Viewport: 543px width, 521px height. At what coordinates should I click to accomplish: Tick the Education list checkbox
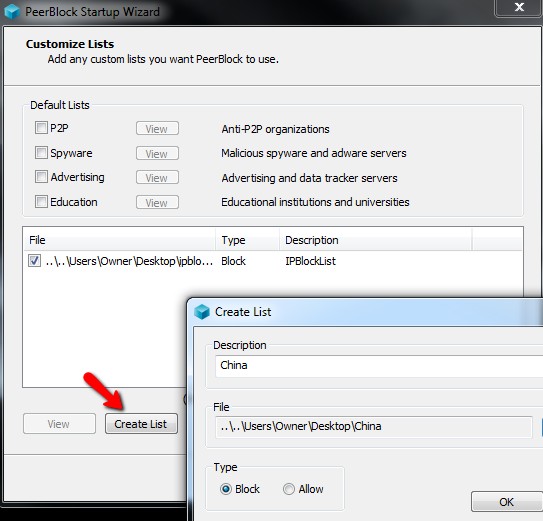pos(41,202)
